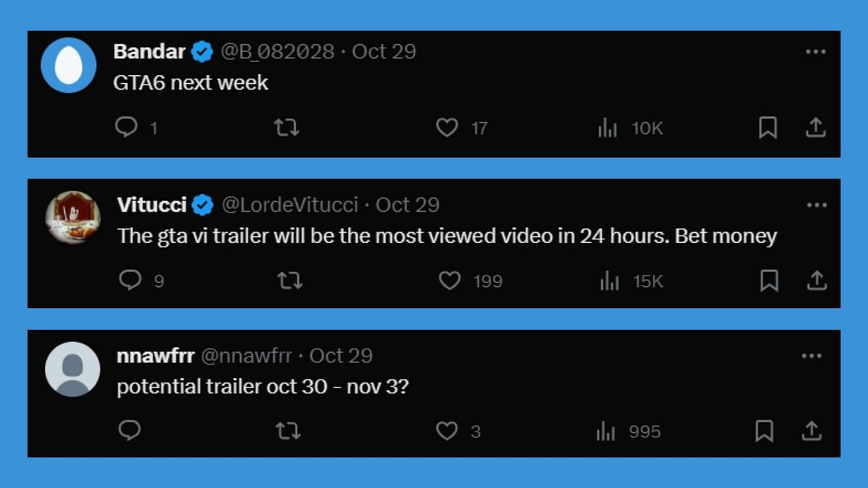Bookmark nnawfrr's potential trailer tweet
868x488 pixels.
(x=764, y=431)
